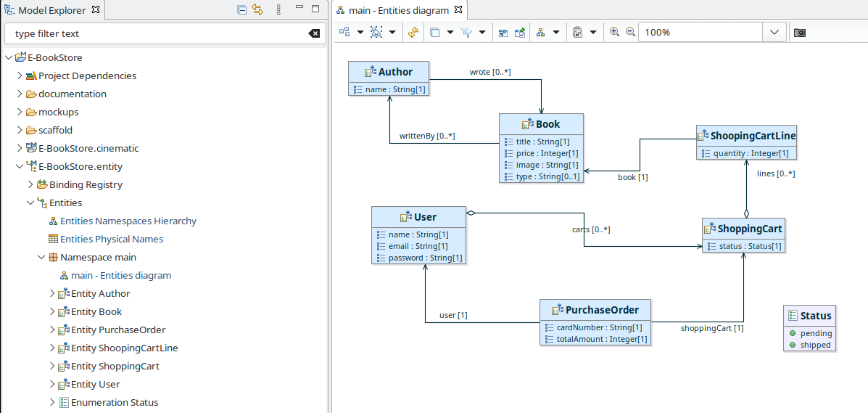This screenshot has width=868, height=413.
Task: Click the Zoom In magnifier icon
Action: click(x=614, y=32)
